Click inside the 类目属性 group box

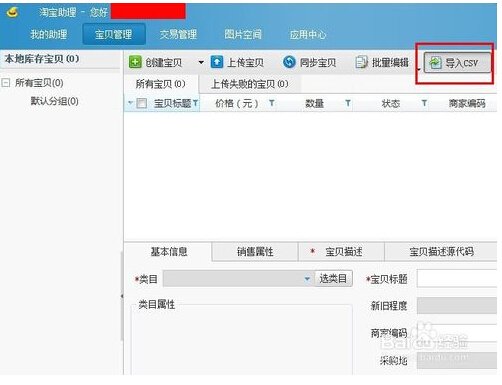tap(242, 340)
